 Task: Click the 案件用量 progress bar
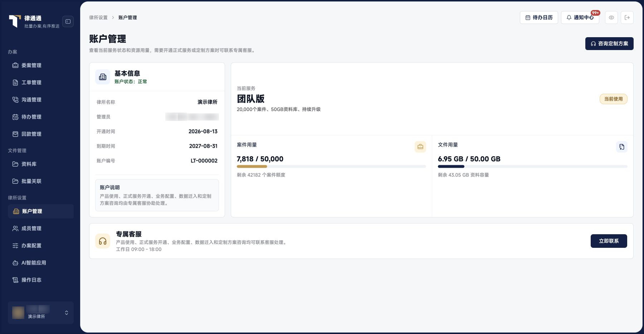pos(331,167)
